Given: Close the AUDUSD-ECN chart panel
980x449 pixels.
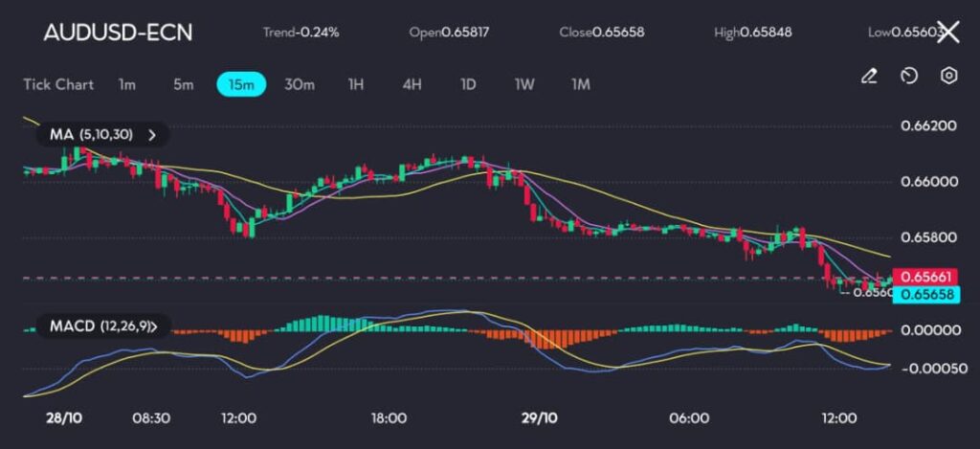Looking at the screenshot, I should (x=947, y=33).
